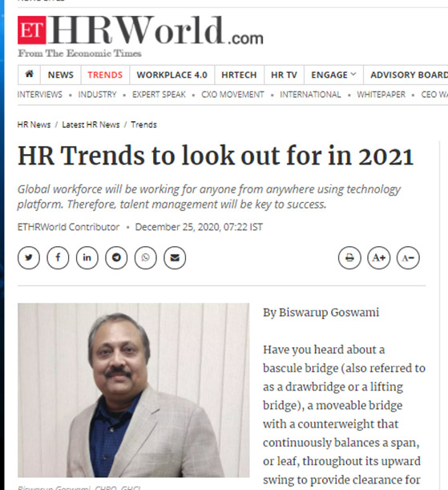Share article by email envelope icon
This screenshot has height=490, width=448.
click(x=175, y=257)
